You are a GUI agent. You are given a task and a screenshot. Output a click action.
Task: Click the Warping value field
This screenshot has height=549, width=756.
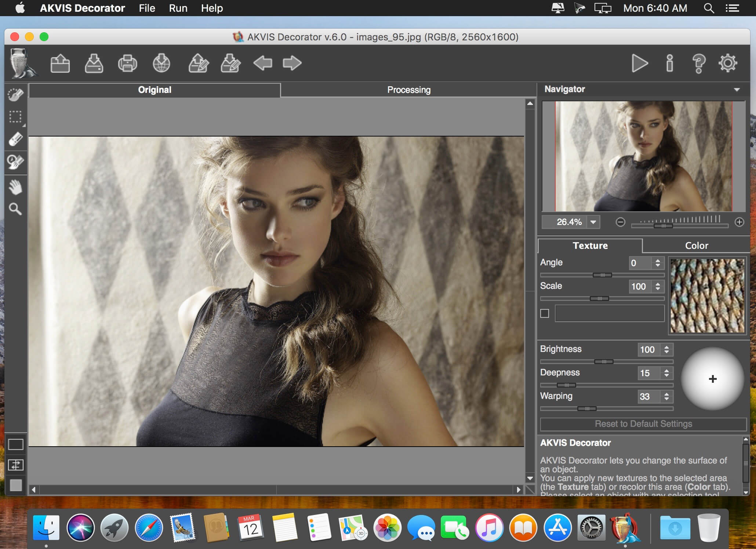(648, 397)
